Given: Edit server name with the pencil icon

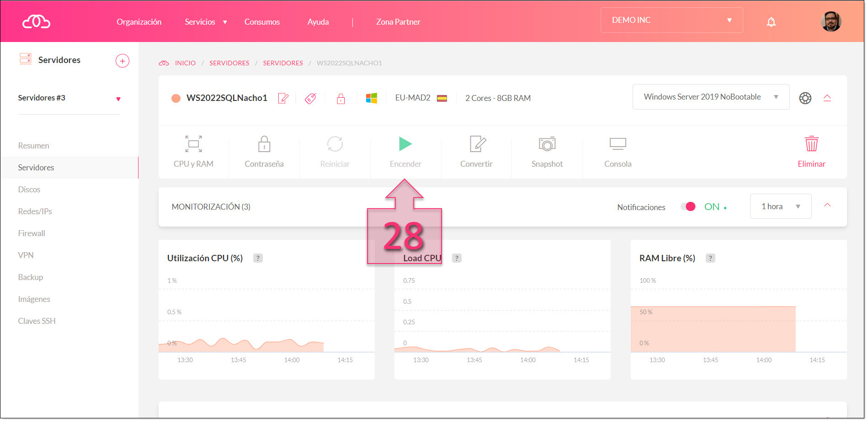Looking at the screenshot, I should pos(283,98).
